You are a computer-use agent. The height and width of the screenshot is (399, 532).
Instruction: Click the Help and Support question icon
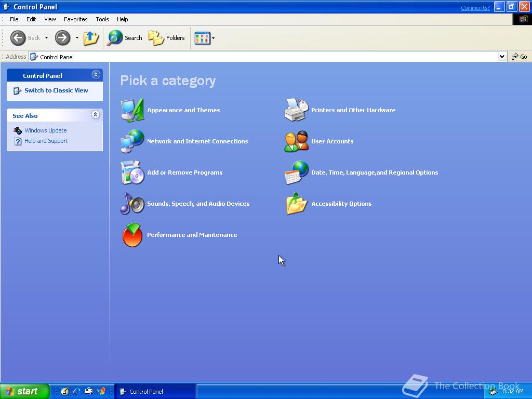click(x=18, y=141)
